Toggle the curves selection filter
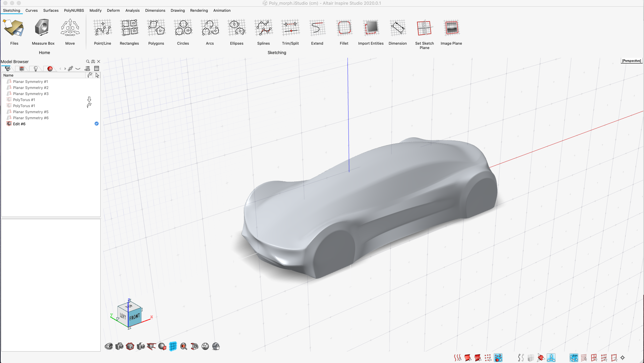This screenshot has width=644, height=363. pos(458,358)
